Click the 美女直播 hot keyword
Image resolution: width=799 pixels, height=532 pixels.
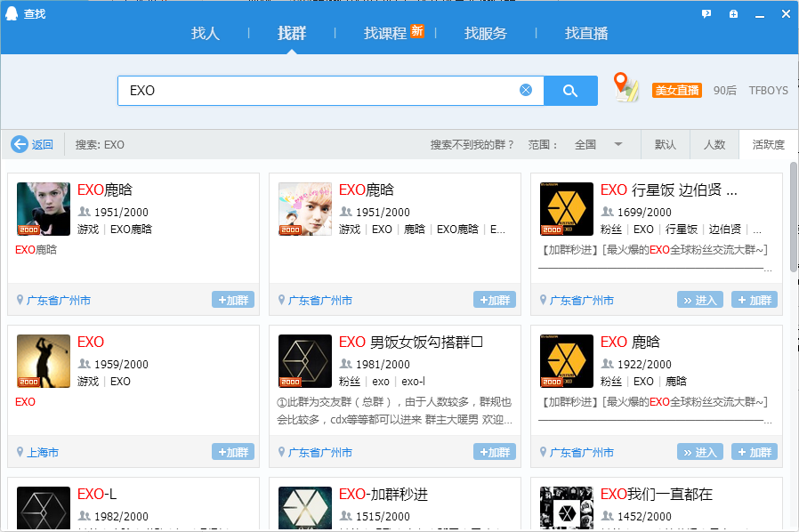coord(676,91)
